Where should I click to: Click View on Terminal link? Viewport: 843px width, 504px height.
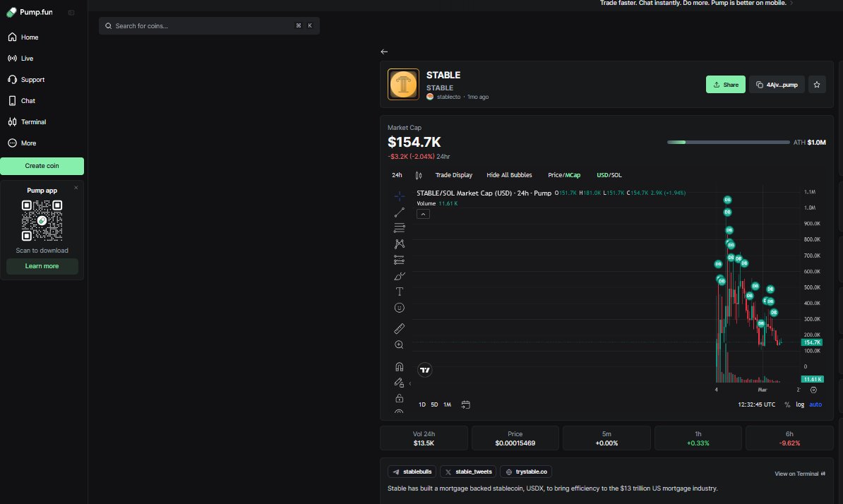[799, 474]
